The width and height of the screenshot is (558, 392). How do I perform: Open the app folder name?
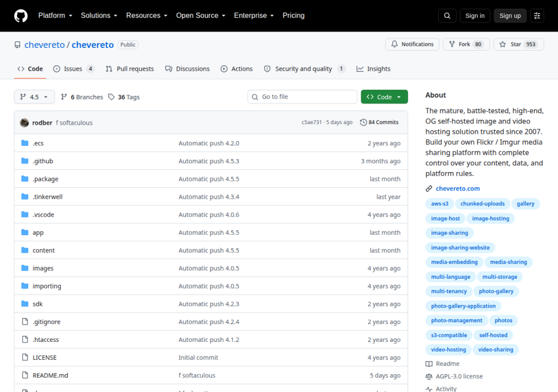tap(38, 232)
